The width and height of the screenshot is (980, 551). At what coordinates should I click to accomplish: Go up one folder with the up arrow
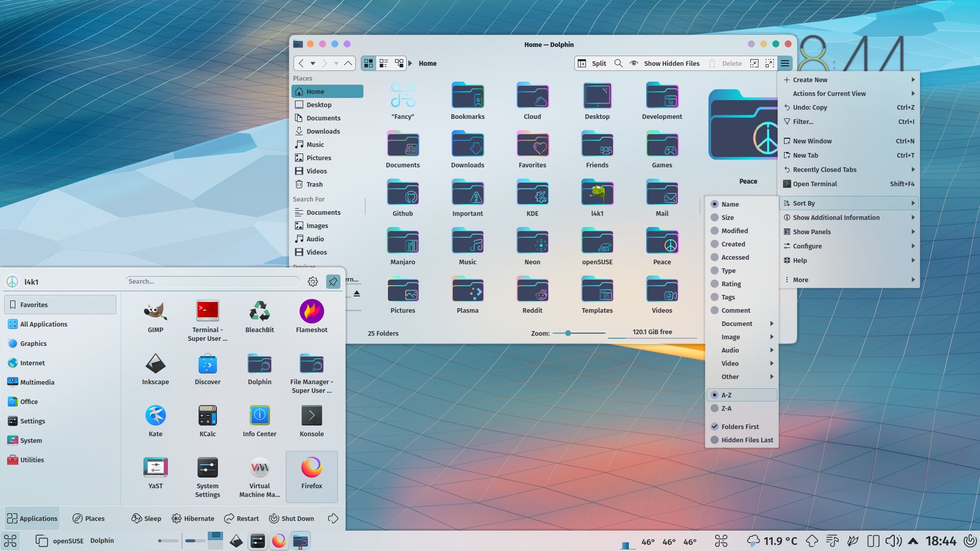click(348, 63)
